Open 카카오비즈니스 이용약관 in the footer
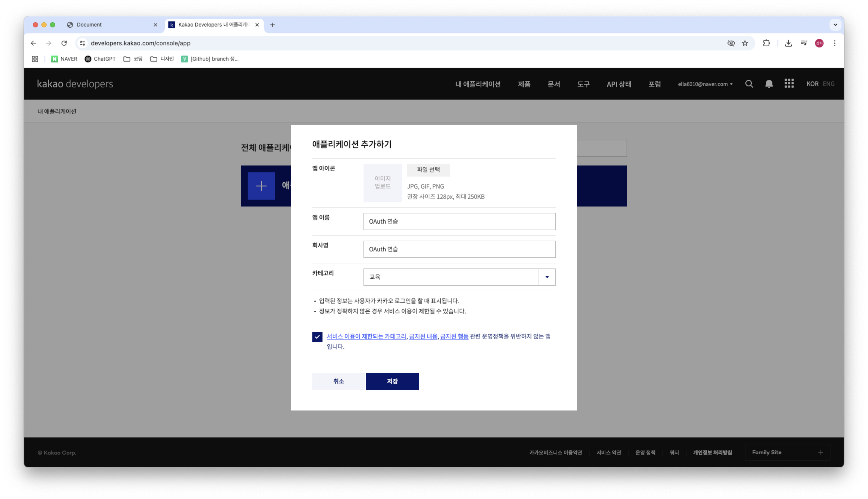This screenshot has height=499, width=868. pos(556,452)
